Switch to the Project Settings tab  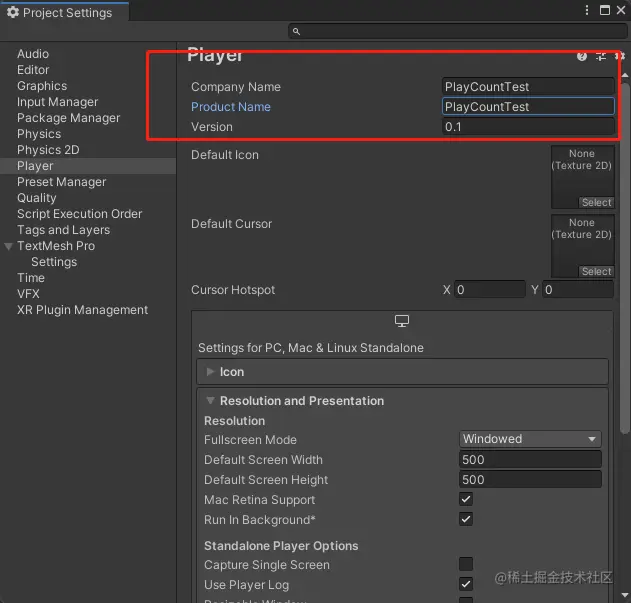click(x=64, y=12)
